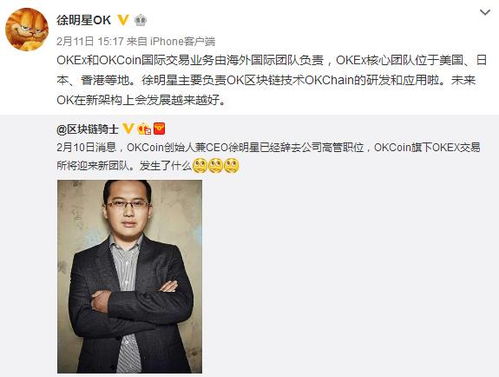This screenshot has width=499, height=377.
Task: Enlarge the man's portrait photo
Action: click(x=130, y=276)
